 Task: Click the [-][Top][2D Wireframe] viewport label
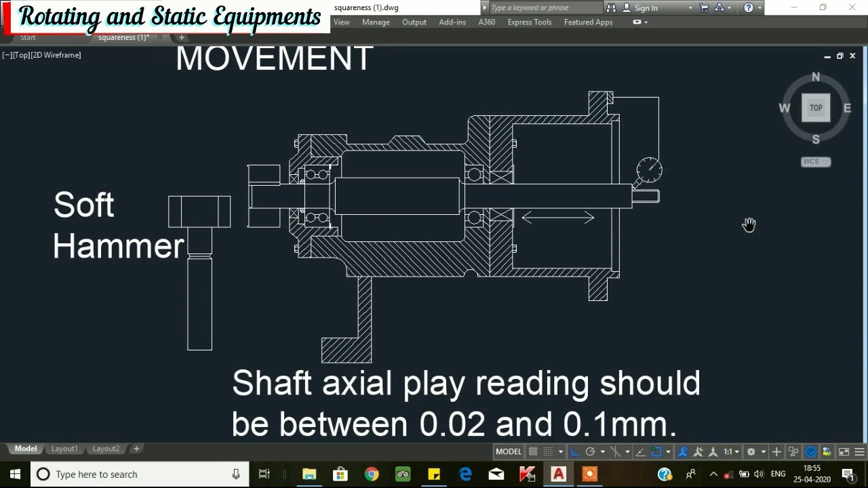(41, 55)
